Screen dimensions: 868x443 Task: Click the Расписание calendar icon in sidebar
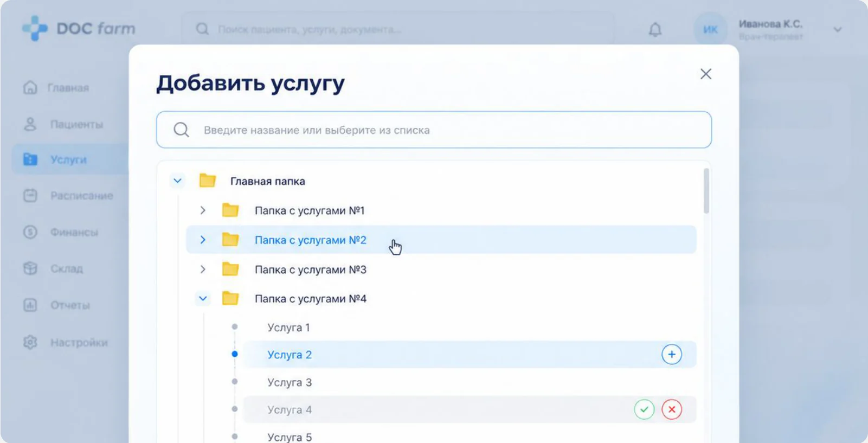pos(30,195)
